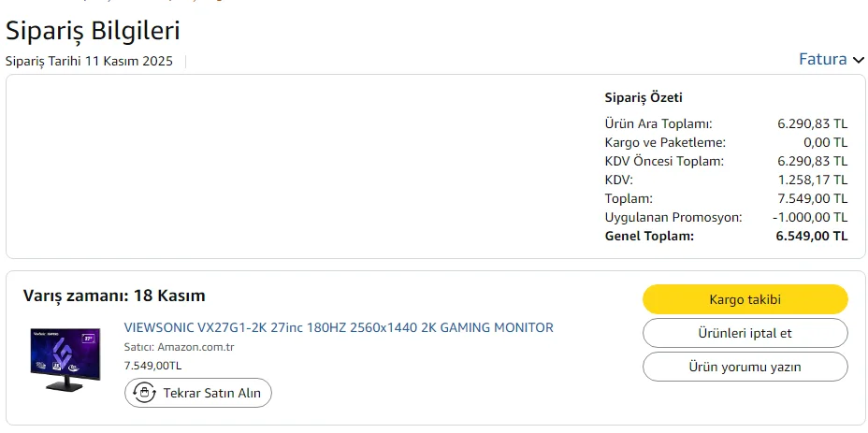868x433 pixels.
Task: Click the Sipariş Özeti heading
Action: [644, 97]
